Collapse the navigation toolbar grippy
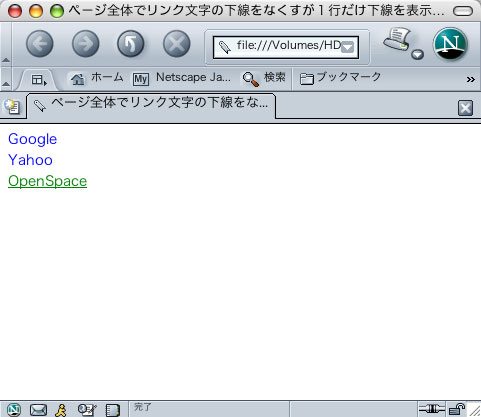 [x=6, y=44]
